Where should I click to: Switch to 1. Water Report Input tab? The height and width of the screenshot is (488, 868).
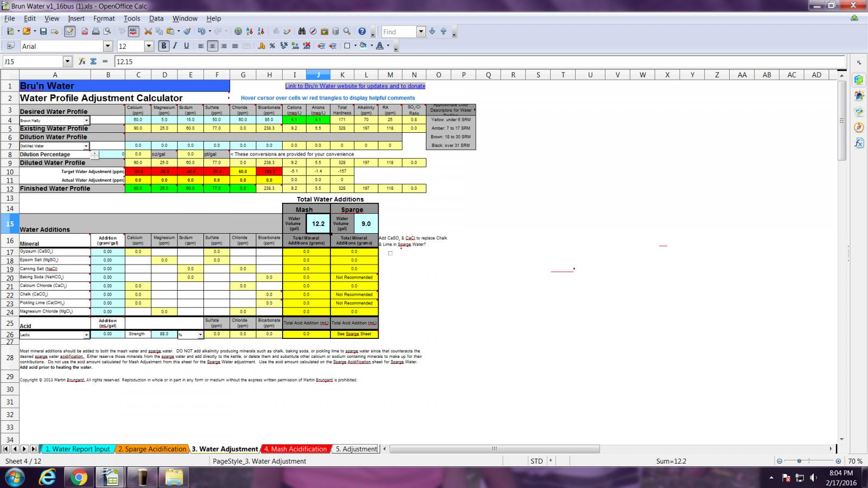[x=78, y=449]
